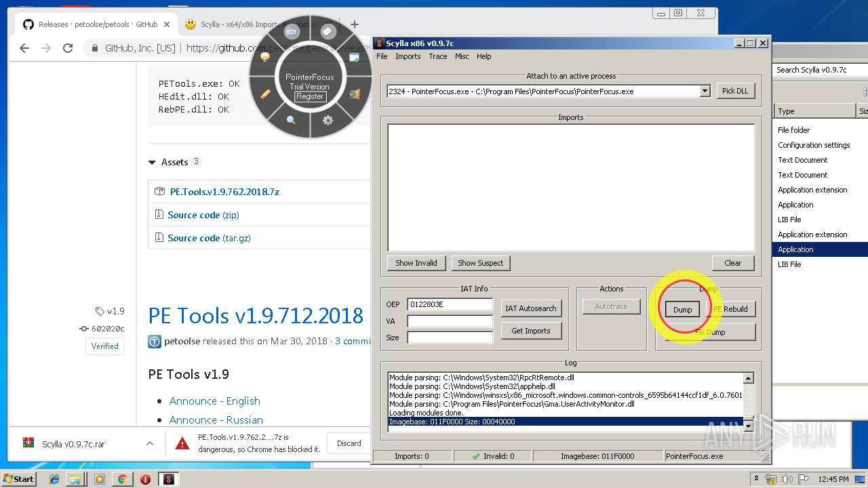Viewport: 868px width, 488px height.
Task: Click the Fix Dump button
Action: (x=710, y=332)
